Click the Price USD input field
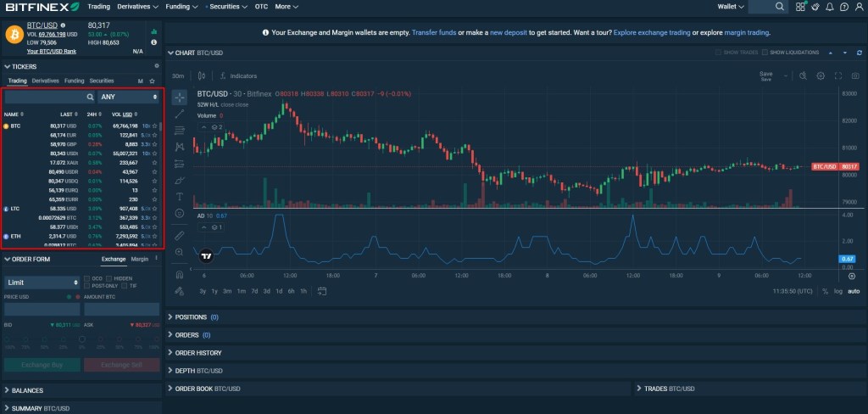This screenshot has width=868, height=414. 42,310
